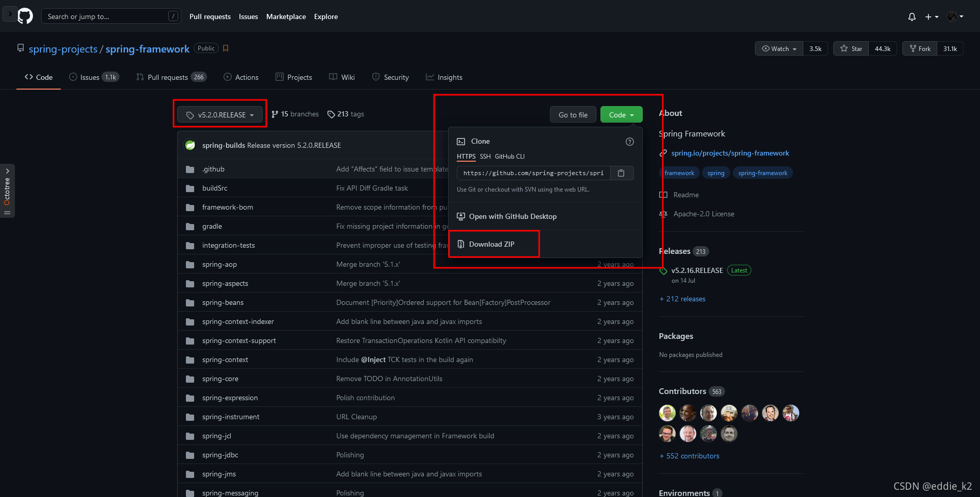The image size is (980, 497).
Task: View the 213 tags link
Action: tap(346, 114)
